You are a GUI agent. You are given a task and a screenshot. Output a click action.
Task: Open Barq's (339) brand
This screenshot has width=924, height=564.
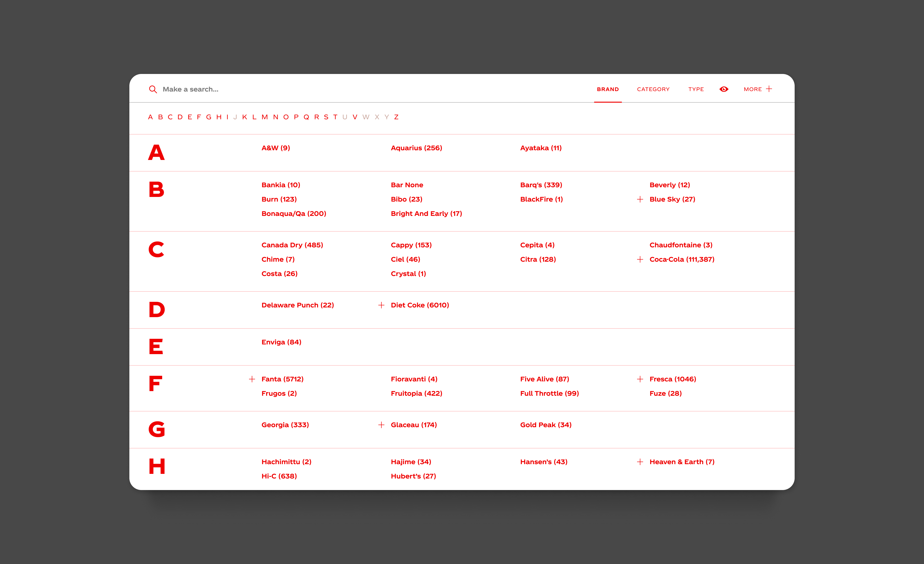[x=541, y=185]
